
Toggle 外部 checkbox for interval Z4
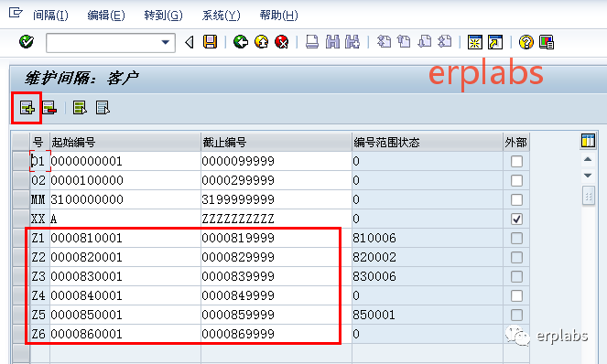point(516,296)
